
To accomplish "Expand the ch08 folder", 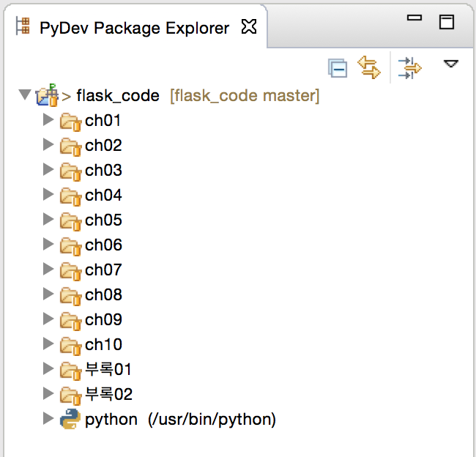I will pyautogui.click(x=48, y=294).
